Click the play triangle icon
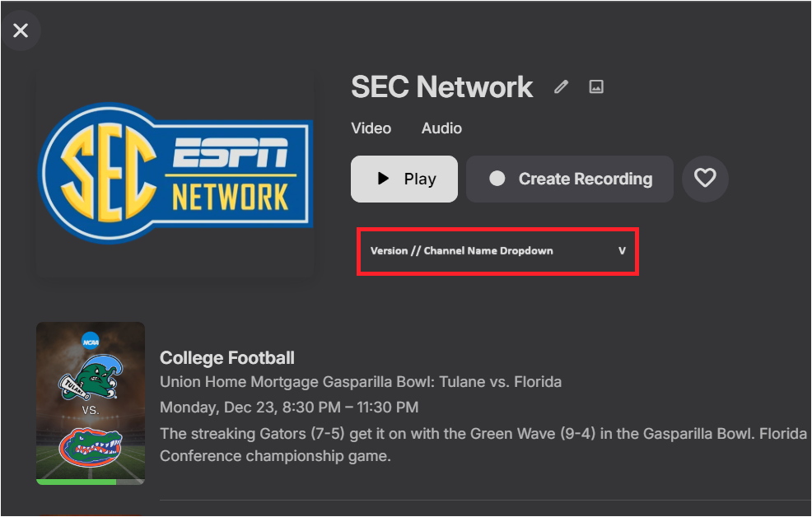Viewport: 812px width, 517px height. 383,179
